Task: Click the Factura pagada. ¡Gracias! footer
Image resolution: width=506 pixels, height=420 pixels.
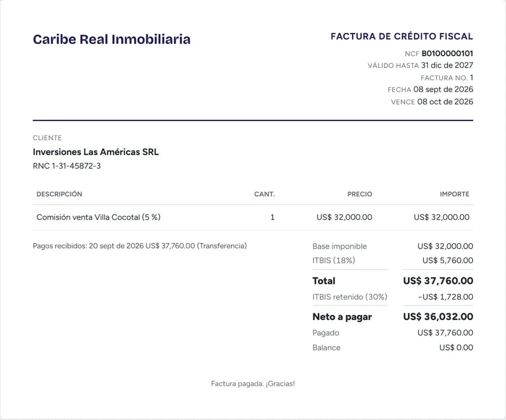Action: click(253, 384)
